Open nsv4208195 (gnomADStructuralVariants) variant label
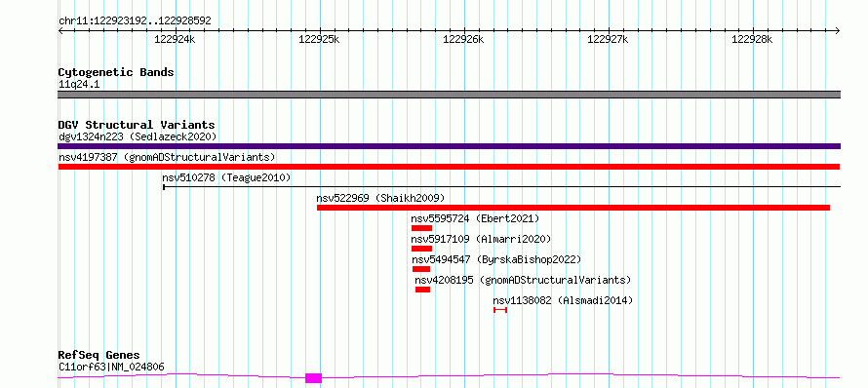Image resolution: width=868 pixels, height=388 pixels. (523, 280)
